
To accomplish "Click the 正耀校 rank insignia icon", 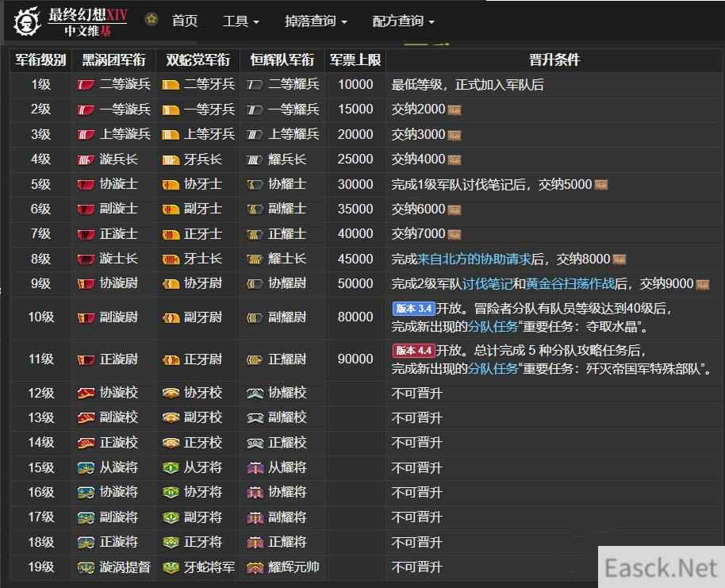I will point(255,443).
